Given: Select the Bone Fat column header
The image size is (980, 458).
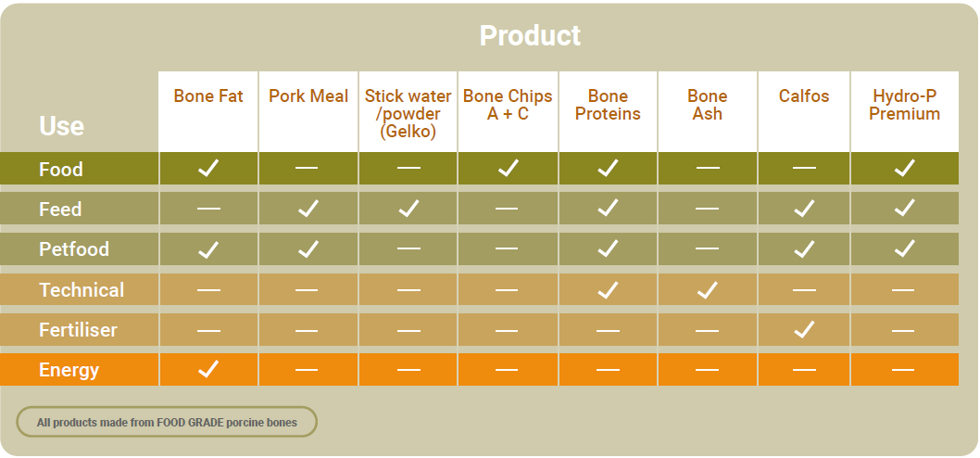Looking at the screenshot, I should 208,96.
